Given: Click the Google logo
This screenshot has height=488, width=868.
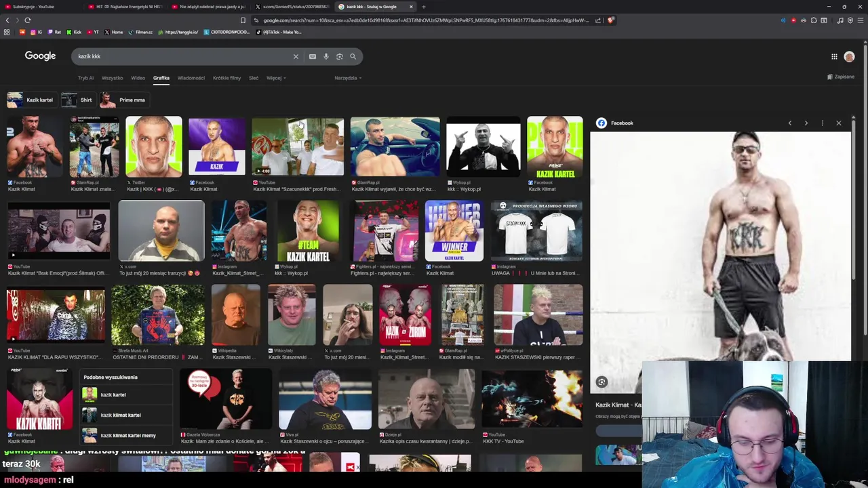Looking at the screenshot, I should (x=40, y=56).
